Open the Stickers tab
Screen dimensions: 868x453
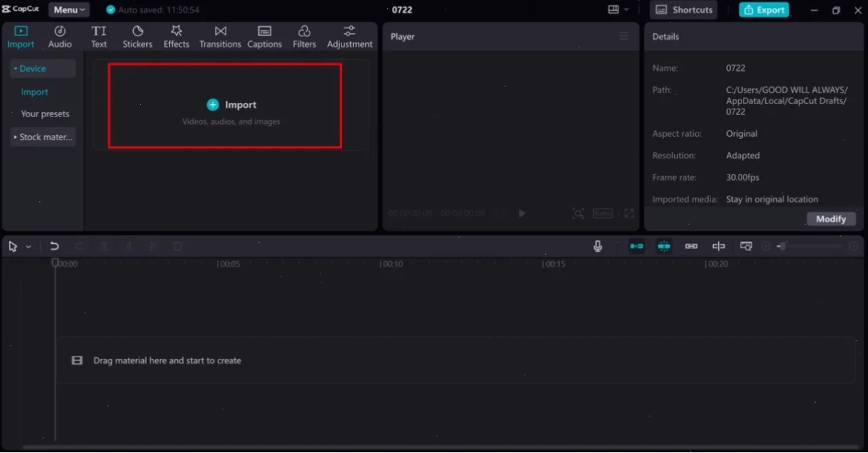tap(137, 37)
